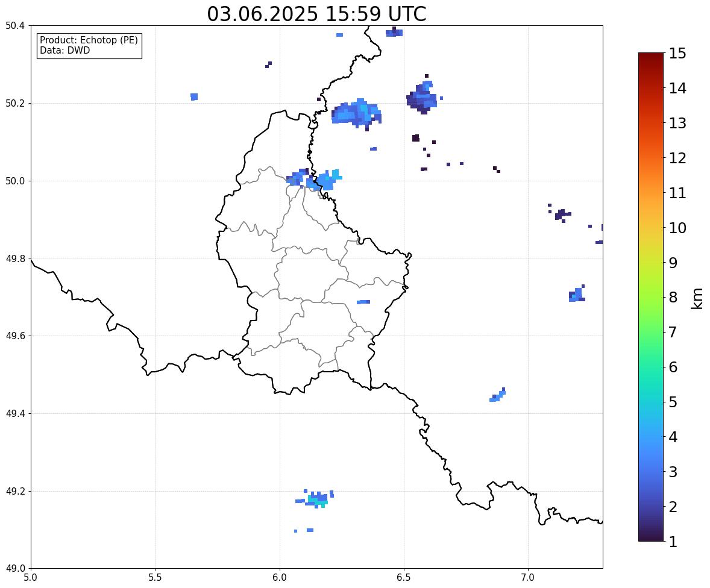Click the colorbar tick label 14
The image size is (710, 588).
tap(677, 89)
